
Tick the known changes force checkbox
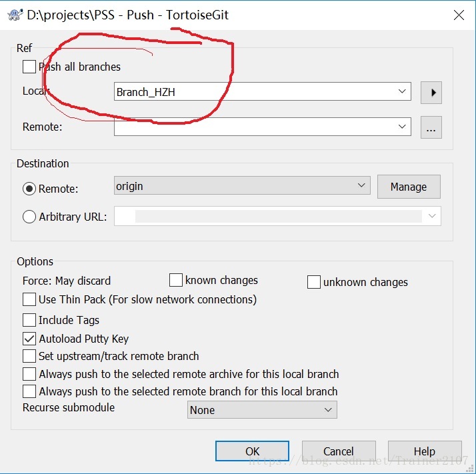point(176,280)
